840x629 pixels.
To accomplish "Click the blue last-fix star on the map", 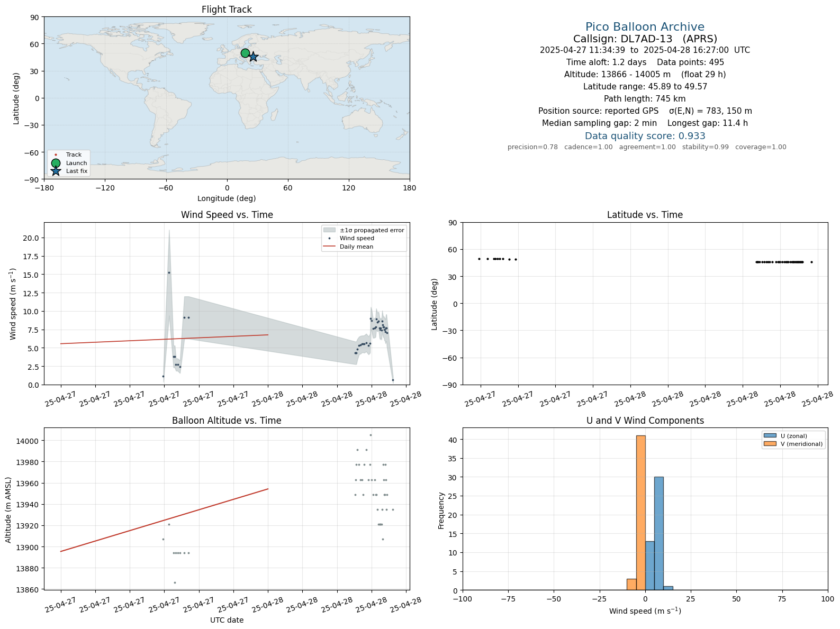I will 253,57.
